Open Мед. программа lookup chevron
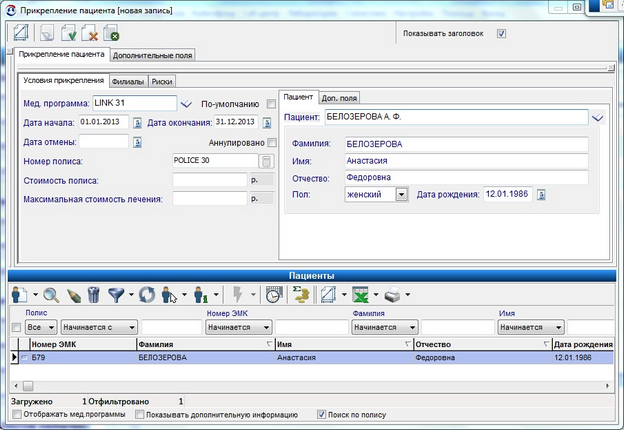 tap(186, 104)
